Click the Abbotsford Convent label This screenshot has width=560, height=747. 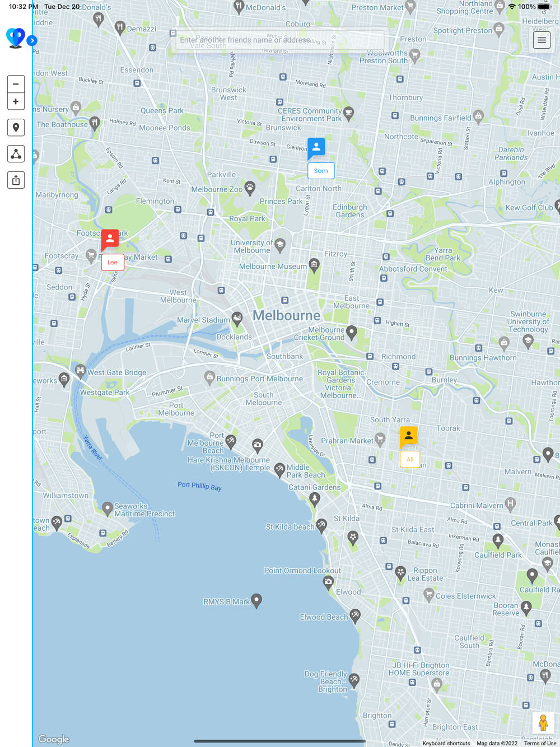[413, 269]
